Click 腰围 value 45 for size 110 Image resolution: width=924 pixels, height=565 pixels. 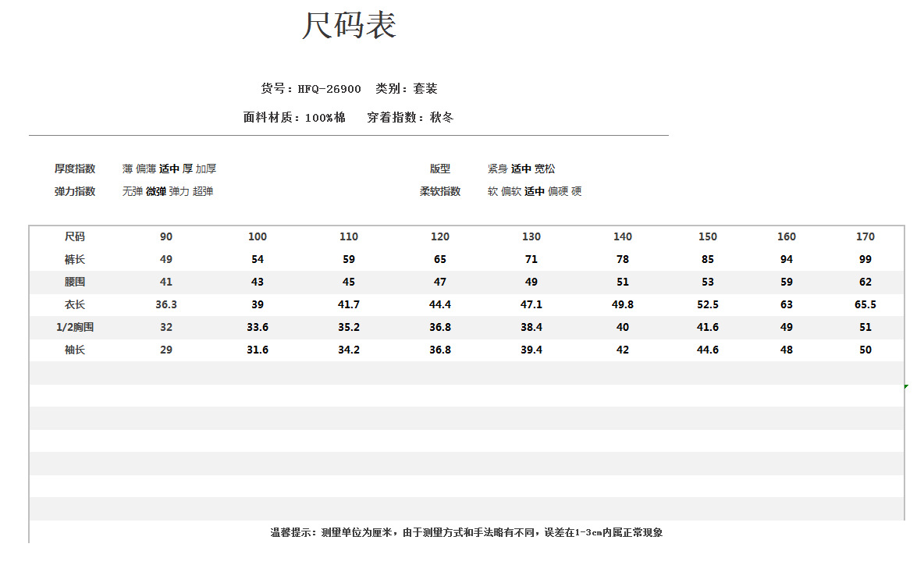point(349,282)
